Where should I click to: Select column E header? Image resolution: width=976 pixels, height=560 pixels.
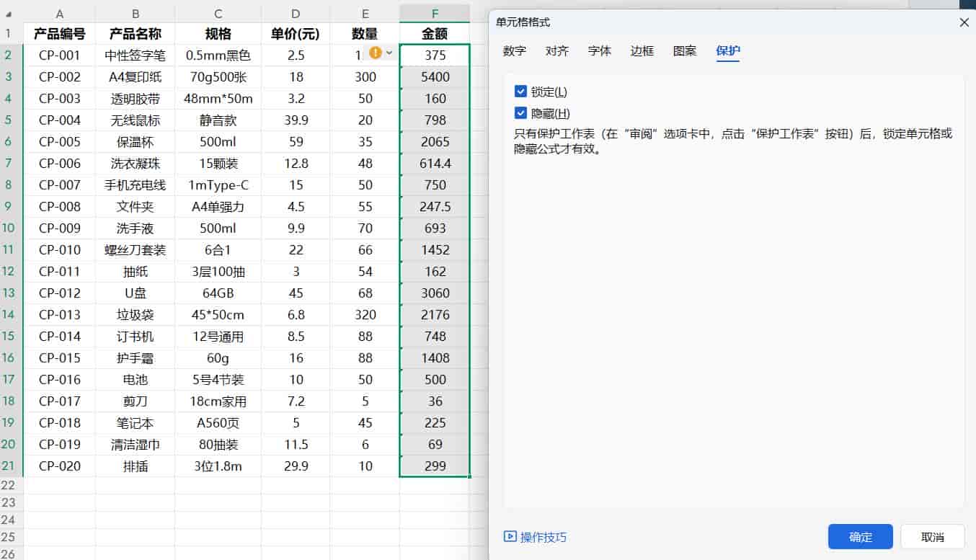365,14
